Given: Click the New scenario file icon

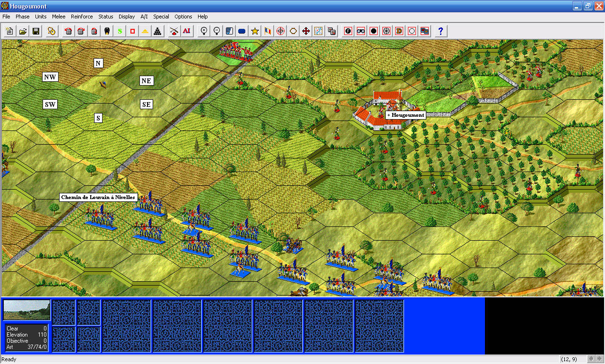Looking at the screenshot, I should point(9,31).
